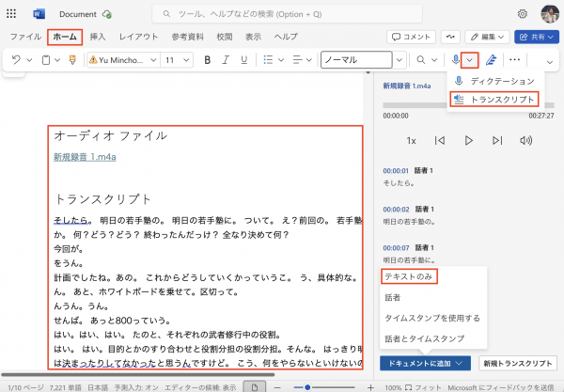Click the skip-forward playback icon
Viewport: 564px width, 392px height.
pyautogui.click(x=497, y=140)
